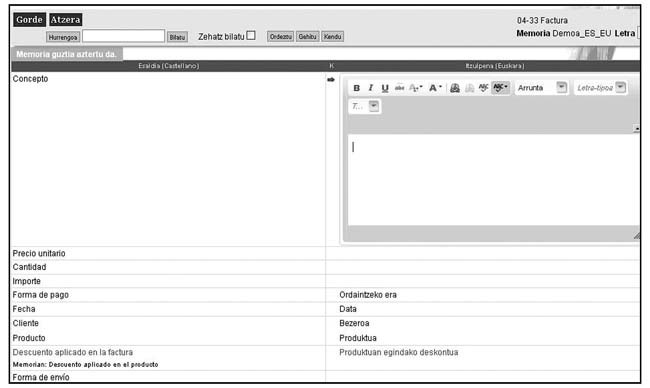Click the faded replace icon in toolbar
This screenshot has width=650, height=388.
coord(469,88)
